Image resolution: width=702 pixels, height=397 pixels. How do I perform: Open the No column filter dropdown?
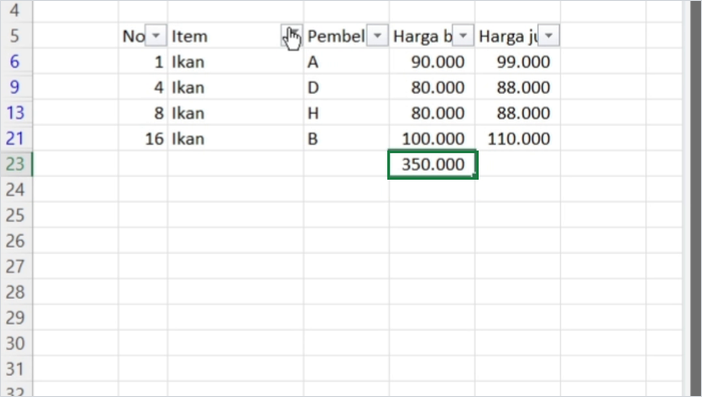click(x=156, y=35)
